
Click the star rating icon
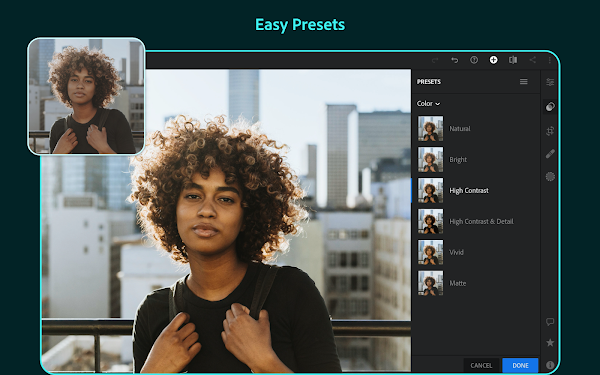tap(550, 342)
